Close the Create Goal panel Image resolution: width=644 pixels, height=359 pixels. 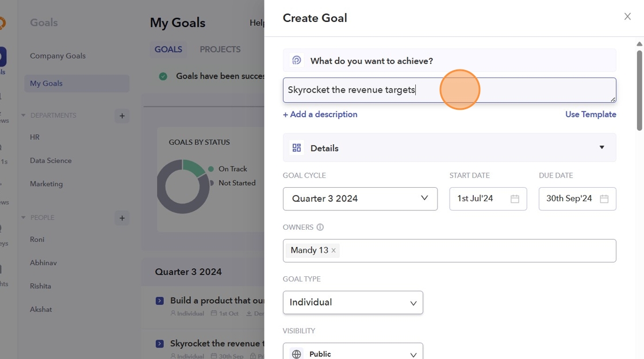click(627, 17)
